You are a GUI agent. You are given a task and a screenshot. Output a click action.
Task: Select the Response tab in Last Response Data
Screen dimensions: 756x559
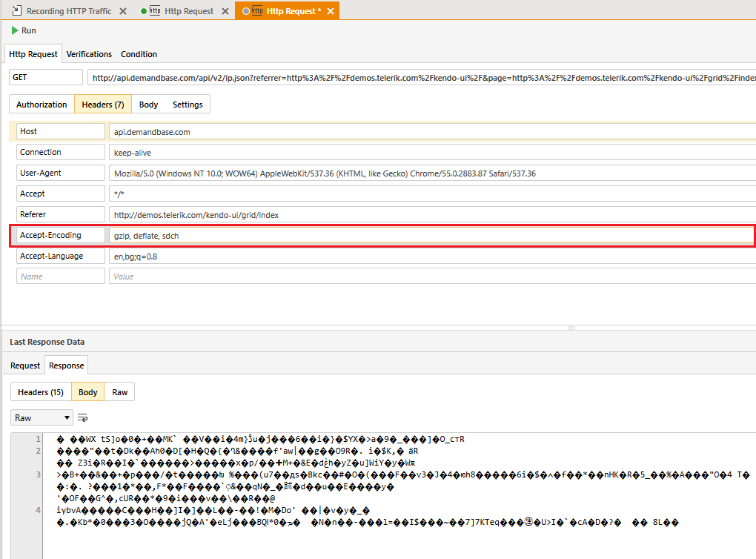67,365
